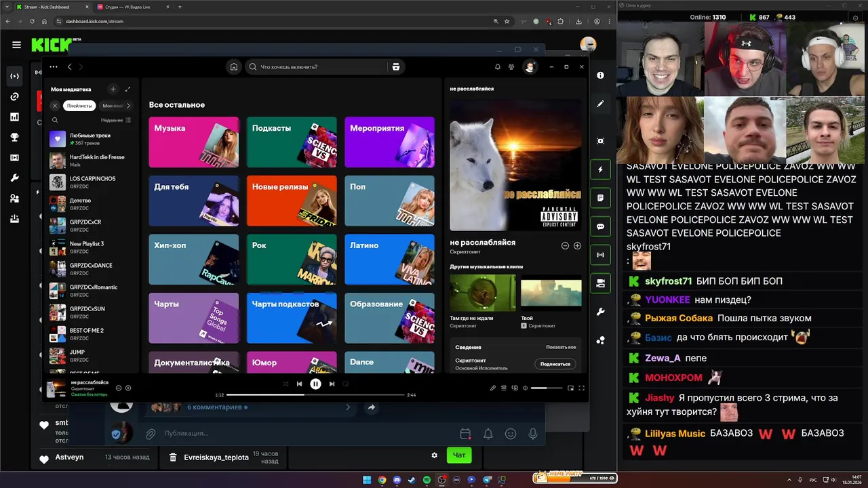The height and width of the screenshot is (488, 868).
Task: Open the Латино genre card
Action: coord(389,259)
